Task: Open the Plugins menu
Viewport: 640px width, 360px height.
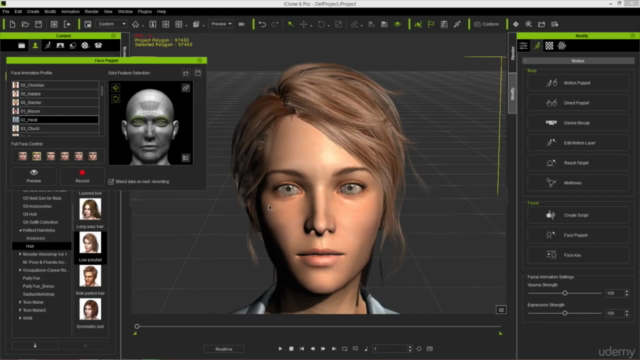Action: click(144, 12)
